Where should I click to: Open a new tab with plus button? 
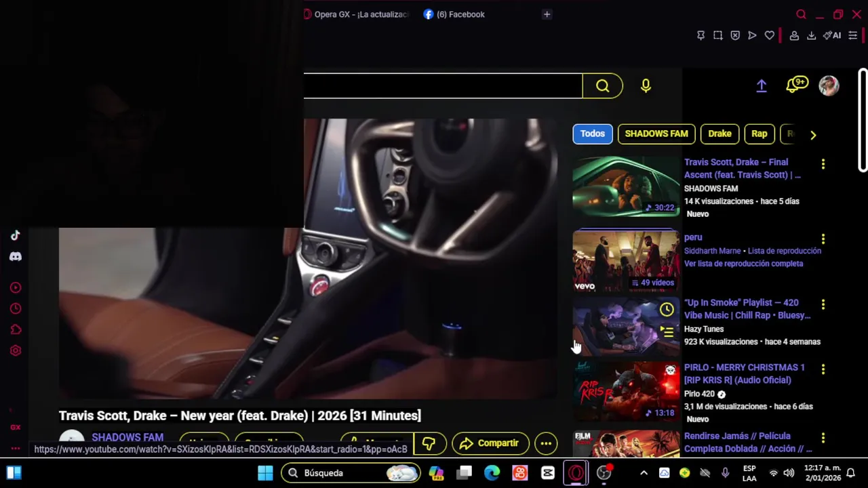[547, 14]
